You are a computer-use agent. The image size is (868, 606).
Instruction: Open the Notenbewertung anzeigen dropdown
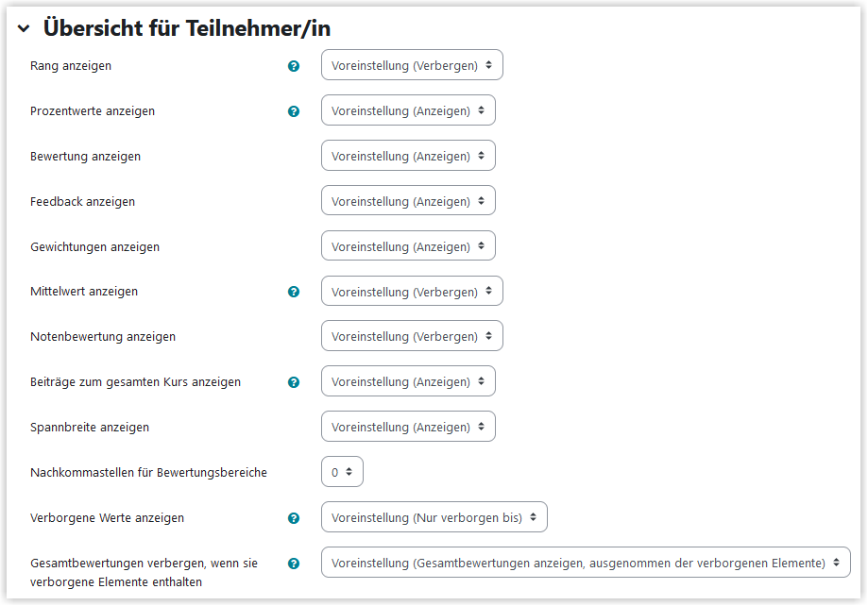pos(412,336)
